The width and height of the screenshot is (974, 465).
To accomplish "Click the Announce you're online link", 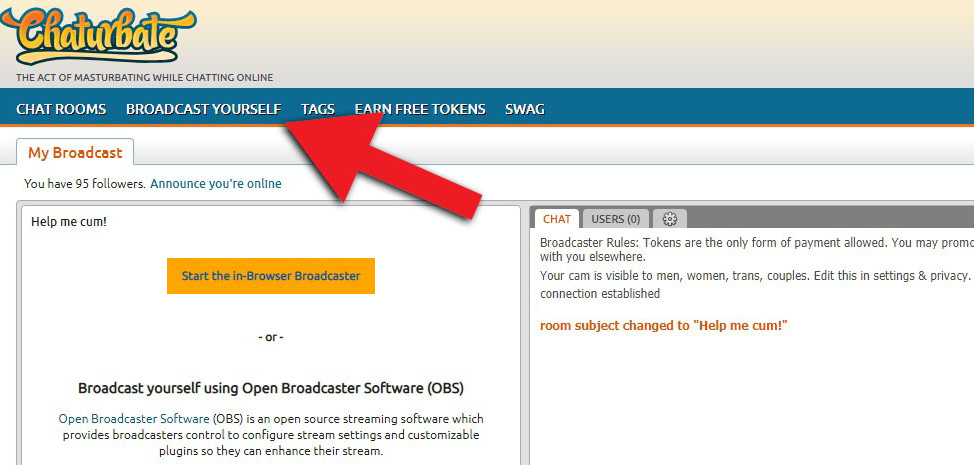I will coord(216,184).
